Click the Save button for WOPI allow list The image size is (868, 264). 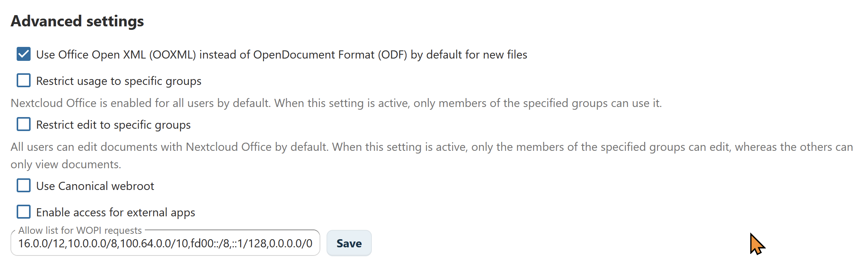tap(349, 243)
